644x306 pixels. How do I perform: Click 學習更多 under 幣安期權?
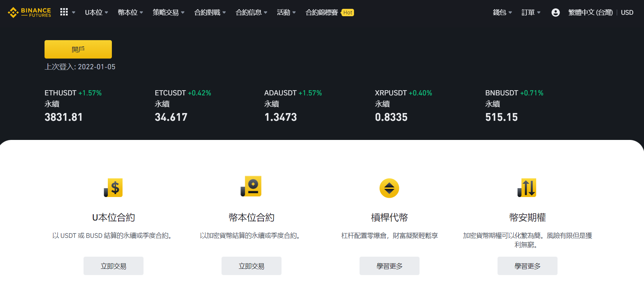tap(527, 266)
